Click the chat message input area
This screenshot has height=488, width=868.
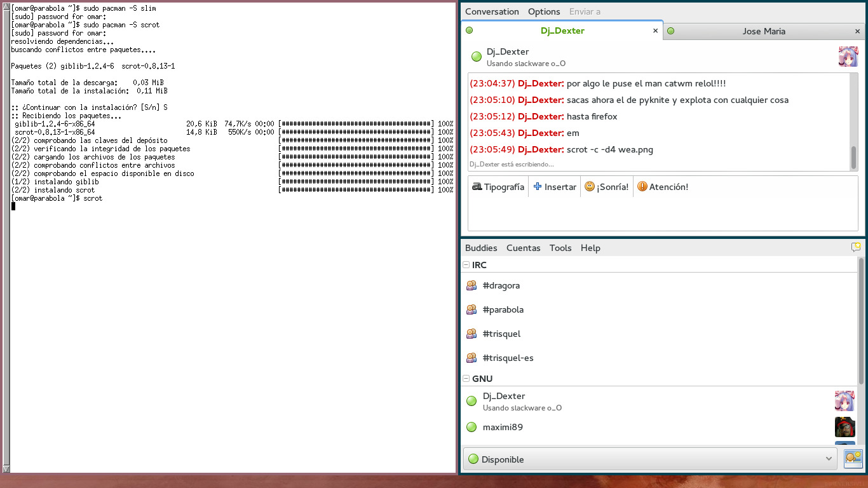click(663, 214)
